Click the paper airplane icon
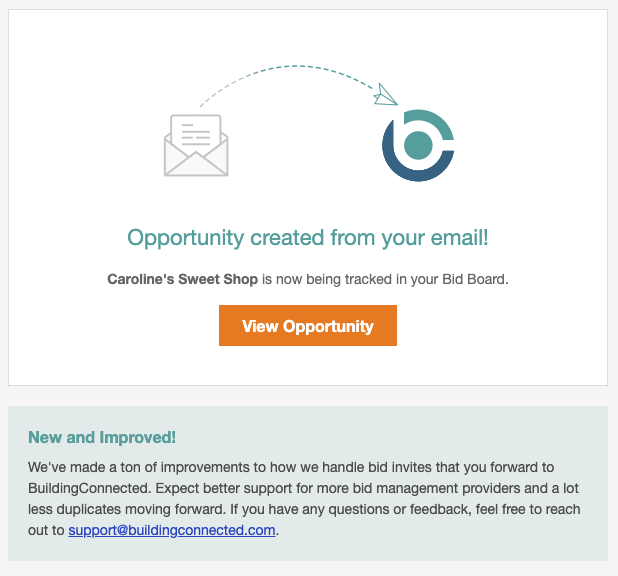 pos(385,95)
